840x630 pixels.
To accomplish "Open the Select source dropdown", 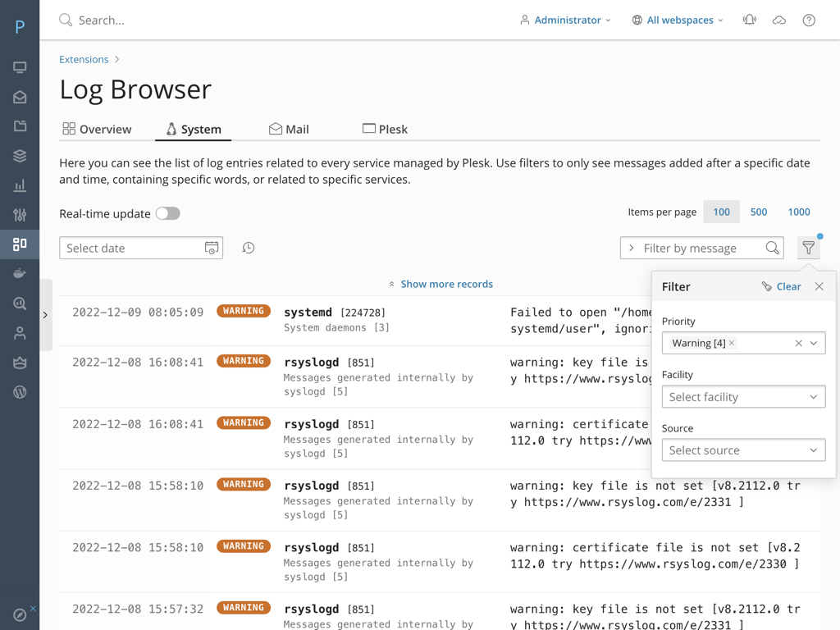I will pyautogui.click(x=743, y=450).
